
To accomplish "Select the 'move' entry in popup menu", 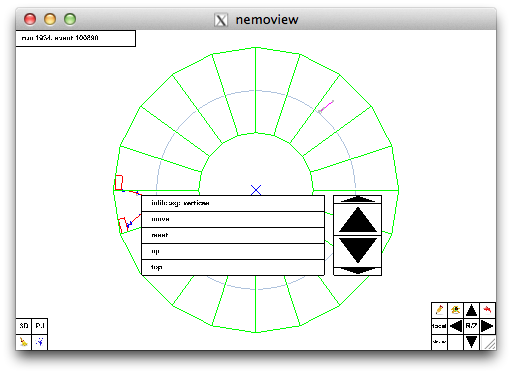I will [233, 219].
